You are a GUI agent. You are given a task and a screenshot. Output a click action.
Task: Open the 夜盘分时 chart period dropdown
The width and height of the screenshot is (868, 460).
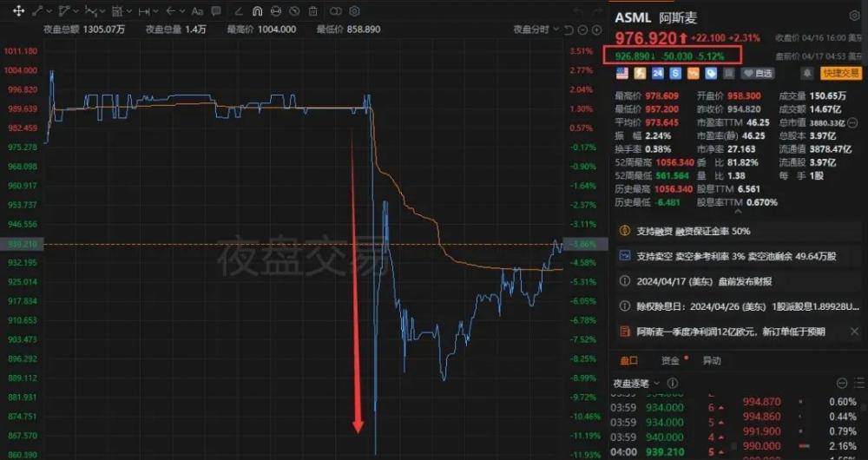(536, 30)
